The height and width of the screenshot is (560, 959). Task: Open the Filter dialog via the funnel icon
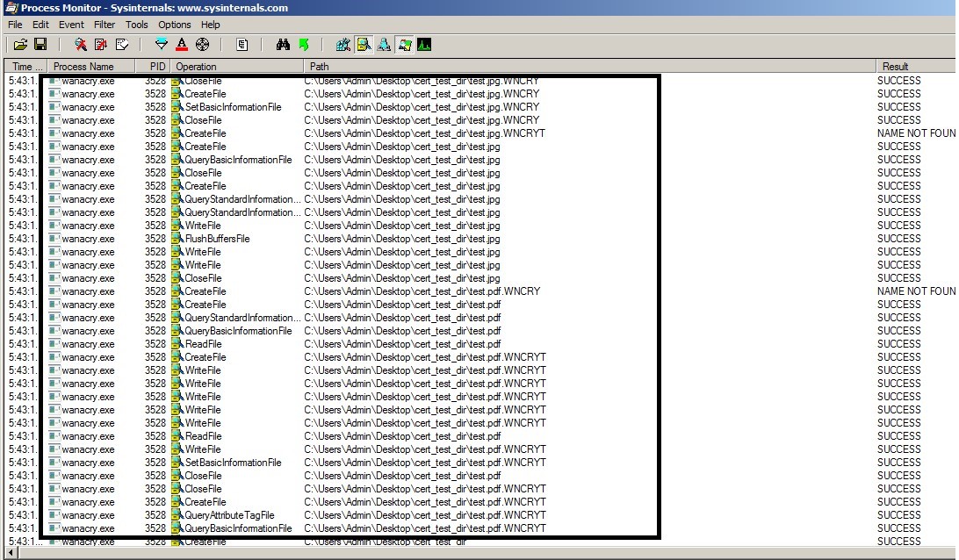click(161, 45)
